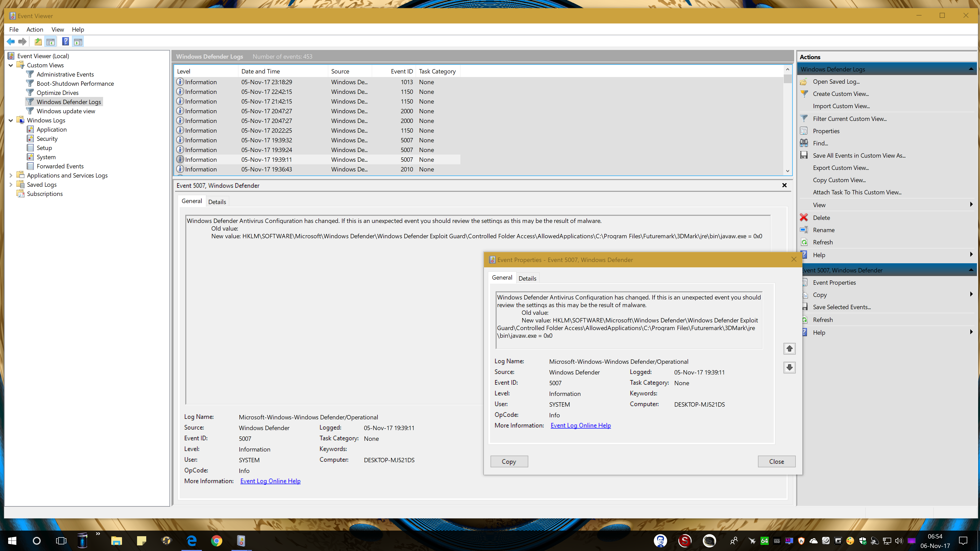Viewport: 980px width, 551px height.
Task: Click Delete action with red X
Action: point(821,218)
